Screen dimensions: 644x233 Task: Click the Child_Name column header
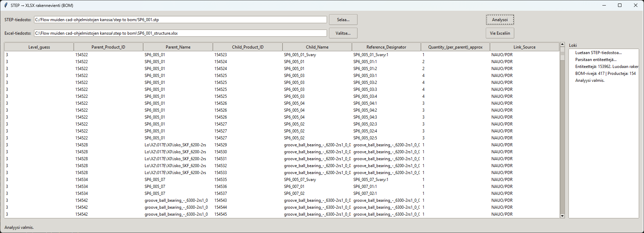[317, 47]
